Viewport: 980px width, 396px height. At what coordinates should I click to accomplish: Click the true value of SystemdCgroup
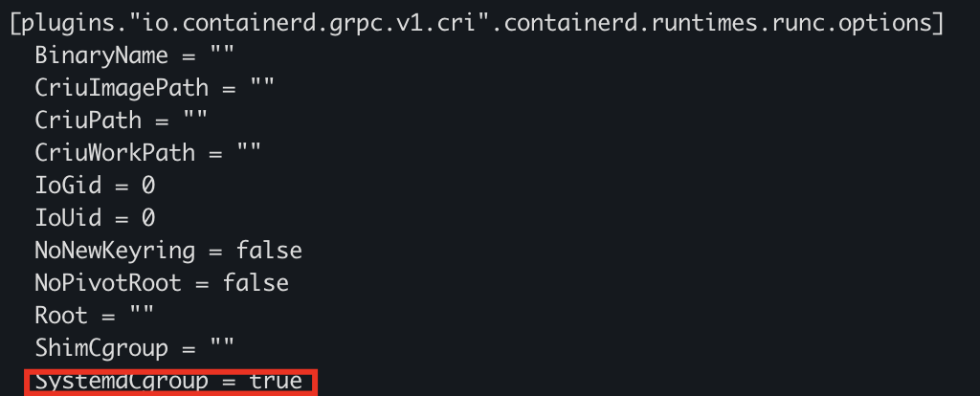click(276, 381)
